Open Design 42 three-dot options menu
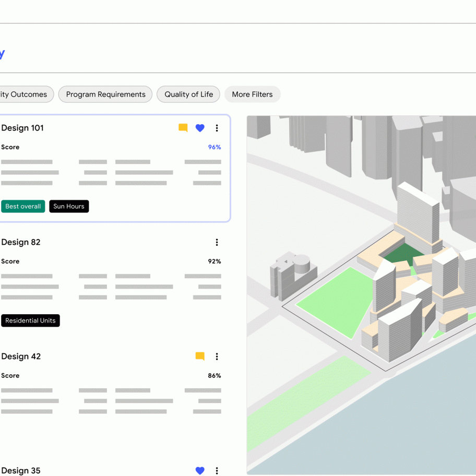Image resolution: width=476 pixels, height=476 pixels. pos(217,356)
